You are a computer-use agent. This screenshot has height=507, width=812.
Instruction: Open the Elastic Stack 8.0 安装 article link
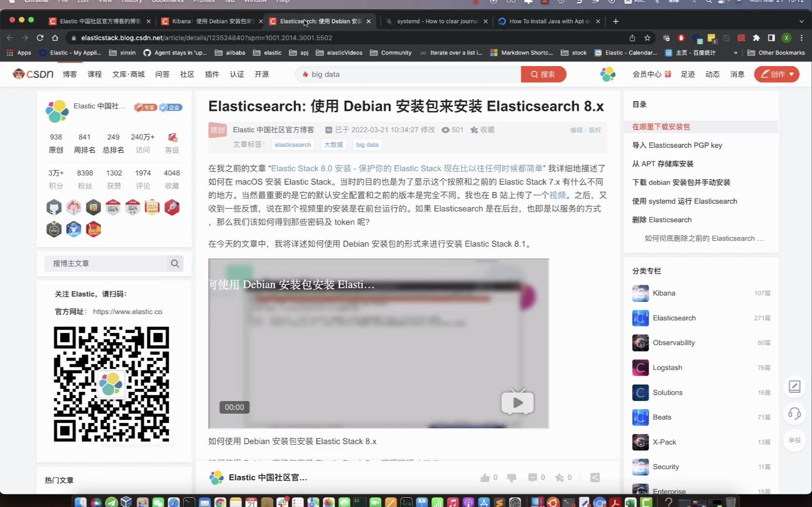(x=407, y=168)
